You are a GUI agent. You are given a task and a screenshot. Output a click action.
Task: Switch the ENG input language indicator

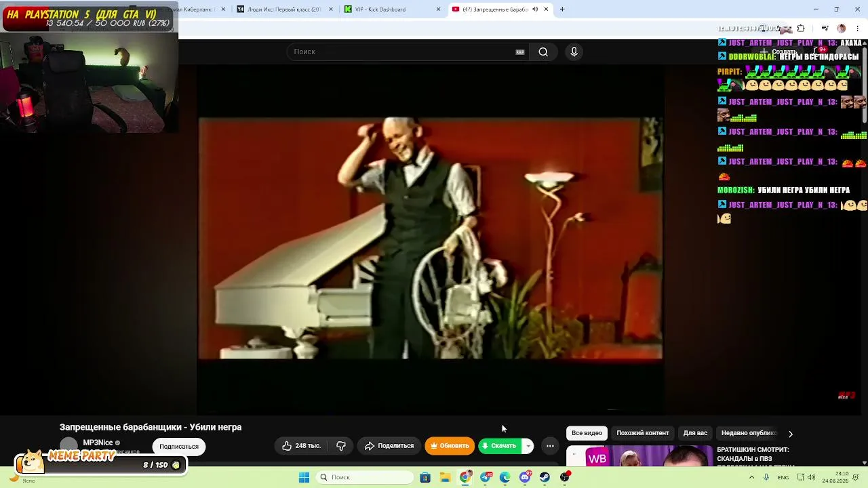(x=783, y=477)
